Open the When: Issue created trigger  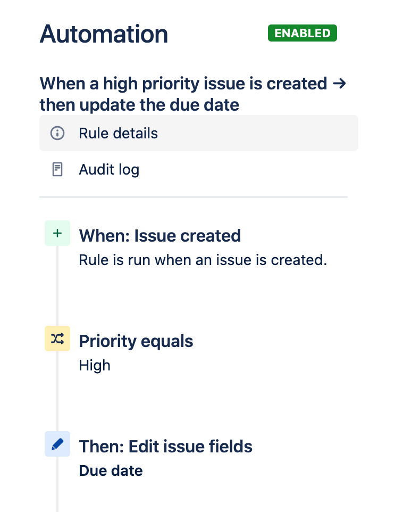click(x=160, y=236)
